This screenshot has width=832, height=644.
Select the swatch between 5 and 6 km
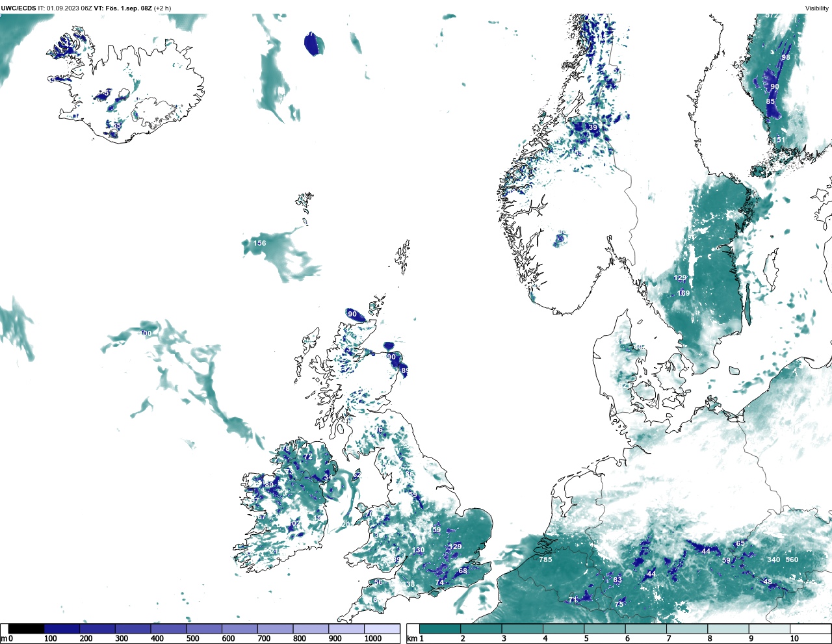[x=604, y=628]
